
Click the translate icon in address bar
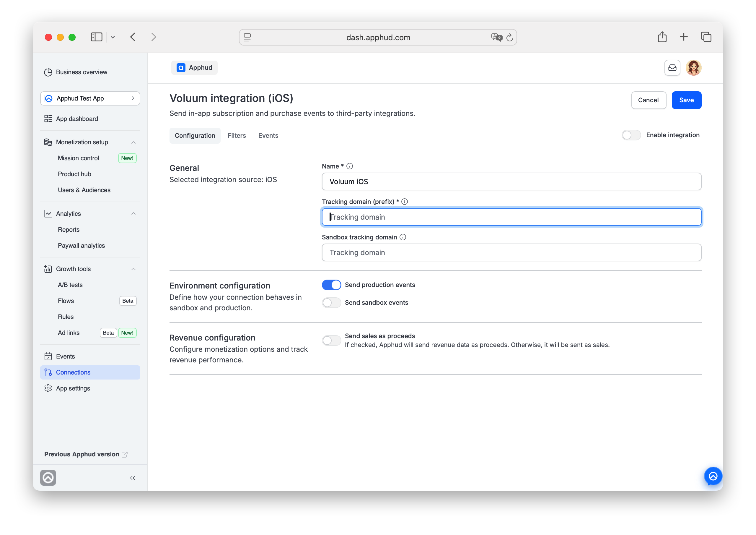496,37
